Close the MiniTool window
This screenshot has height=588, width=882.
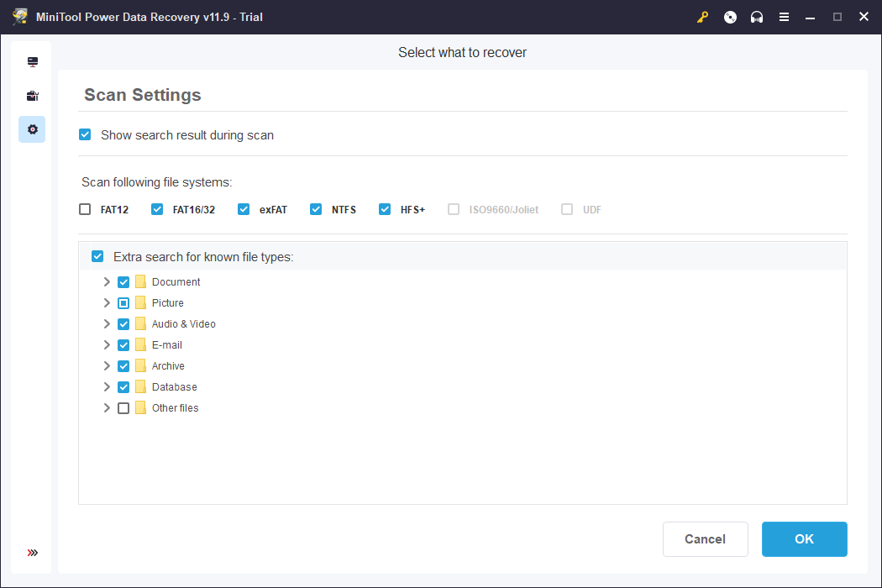[864, 17]
